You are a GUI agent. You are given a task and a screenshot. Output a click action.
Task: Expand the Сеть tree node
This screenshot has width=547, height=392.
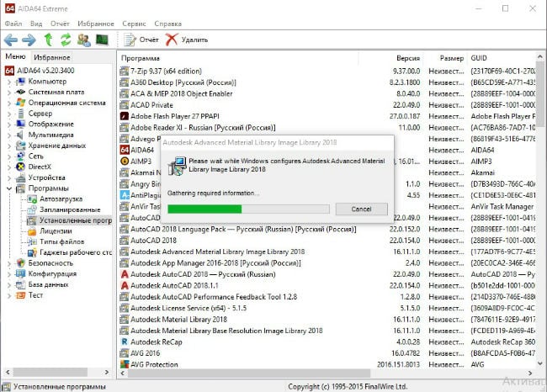(9, 156)
